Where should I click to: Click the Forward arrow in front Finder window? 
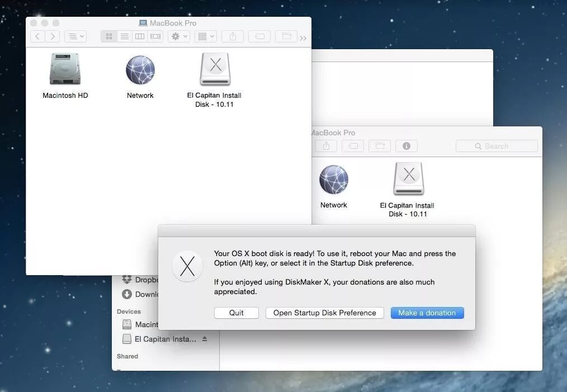click(53, 36)
